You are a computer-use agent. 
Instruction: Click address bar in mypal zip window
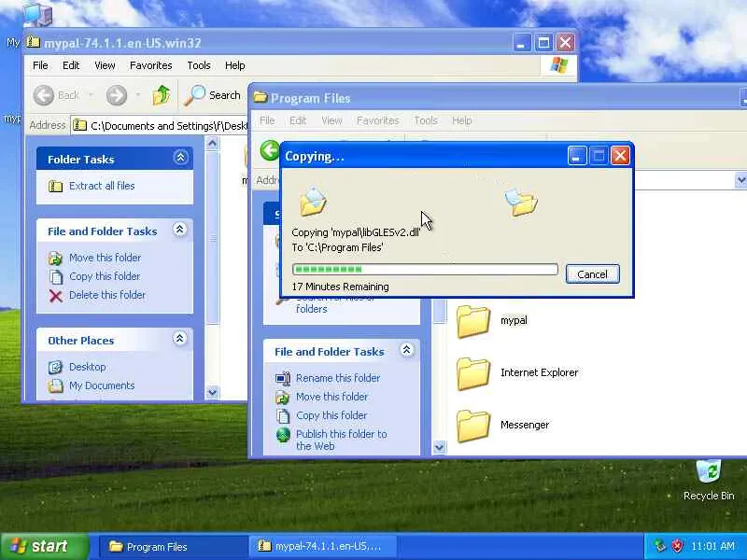click(x=159, y=126)
